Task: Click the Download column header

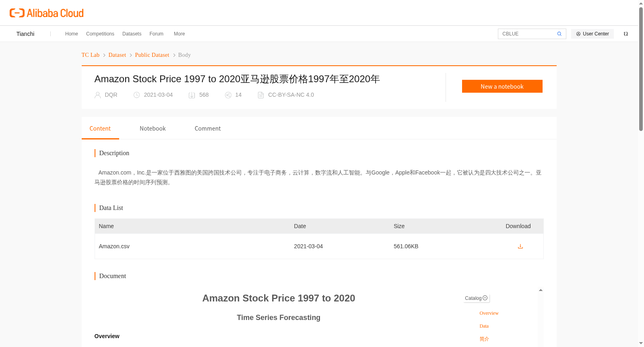Action: coord(518,226)
